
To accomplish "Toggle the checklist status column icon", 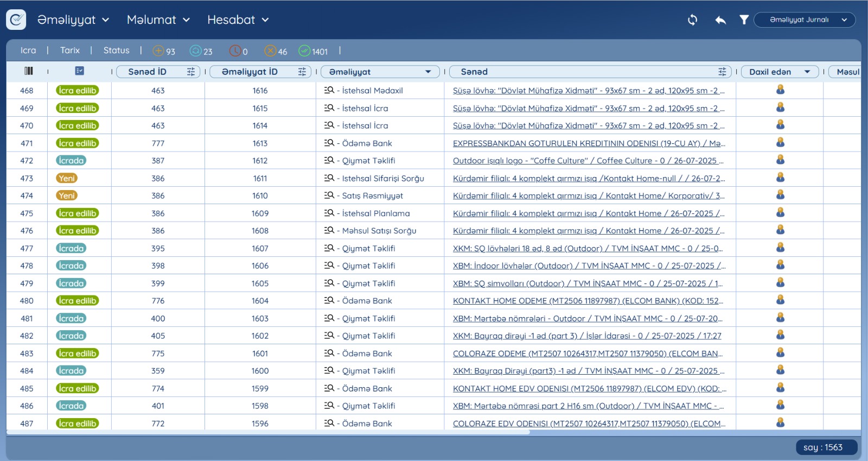I will (x=80, y=71).
